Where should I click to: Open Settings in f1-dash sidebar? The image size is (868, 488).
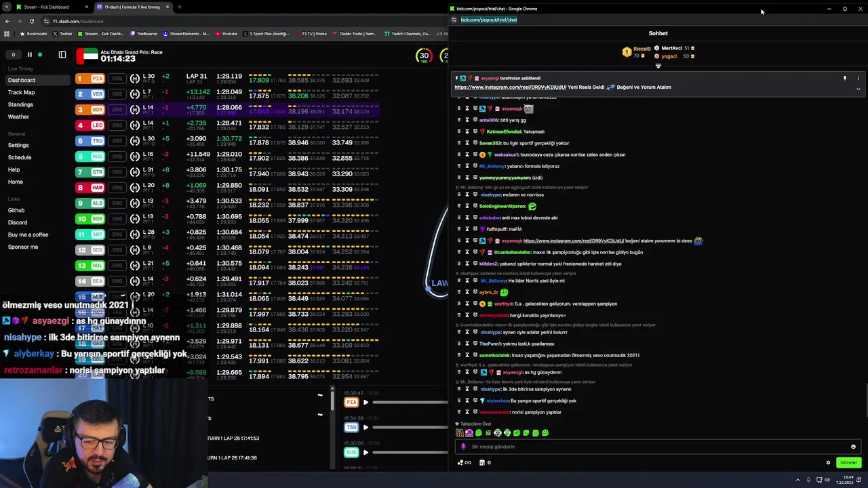tap(18, 145)
